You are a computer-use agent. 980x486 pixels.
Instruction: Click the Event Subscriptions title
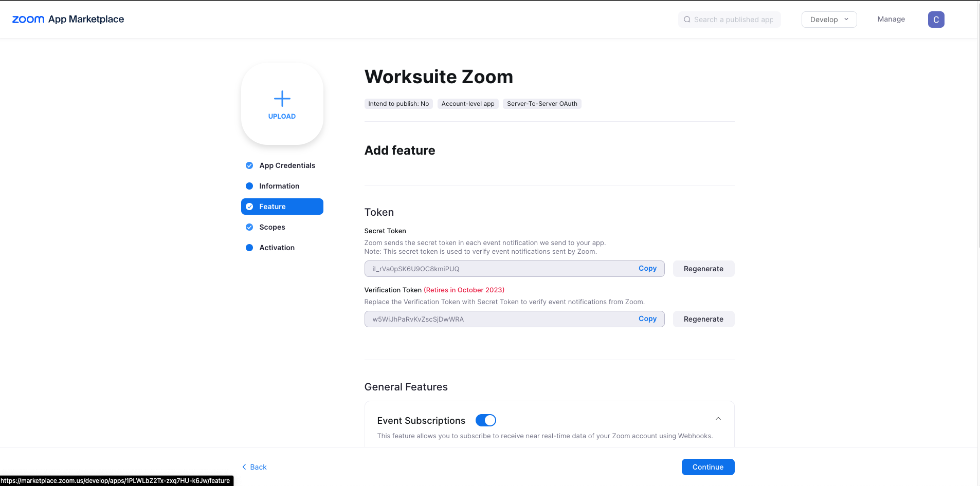point(421,420)
